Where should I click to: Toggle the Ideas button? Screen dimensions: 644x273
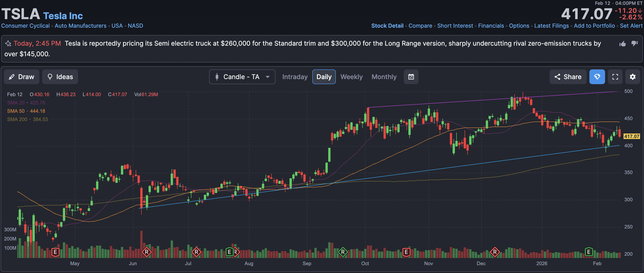[x=60, y=77]
